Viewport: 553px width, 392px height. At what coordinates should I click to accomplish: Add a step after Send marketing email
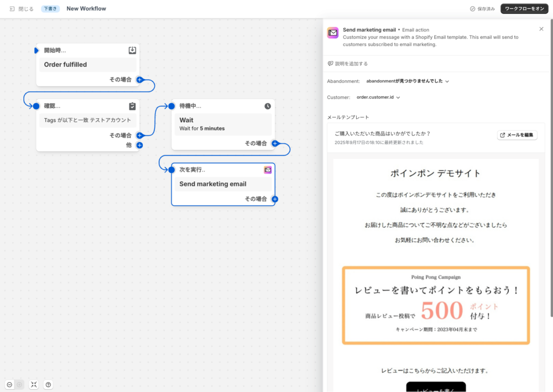[275, 199]
